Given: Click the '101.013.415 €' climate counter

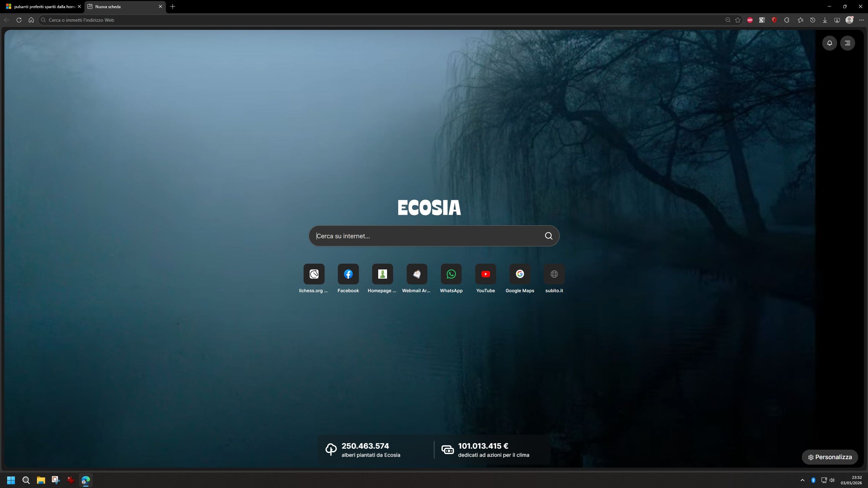Looking at the screenshot, I should pyautogui.click(x=483, y=446).
